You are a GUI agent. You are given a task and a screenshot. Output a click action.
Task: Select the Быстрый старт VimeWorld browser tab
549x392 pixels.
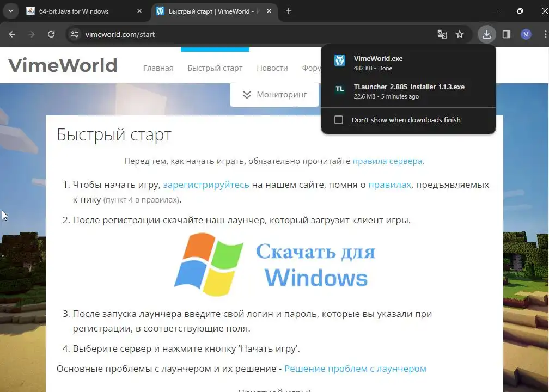pyautogui.click(x=214, y=11)
